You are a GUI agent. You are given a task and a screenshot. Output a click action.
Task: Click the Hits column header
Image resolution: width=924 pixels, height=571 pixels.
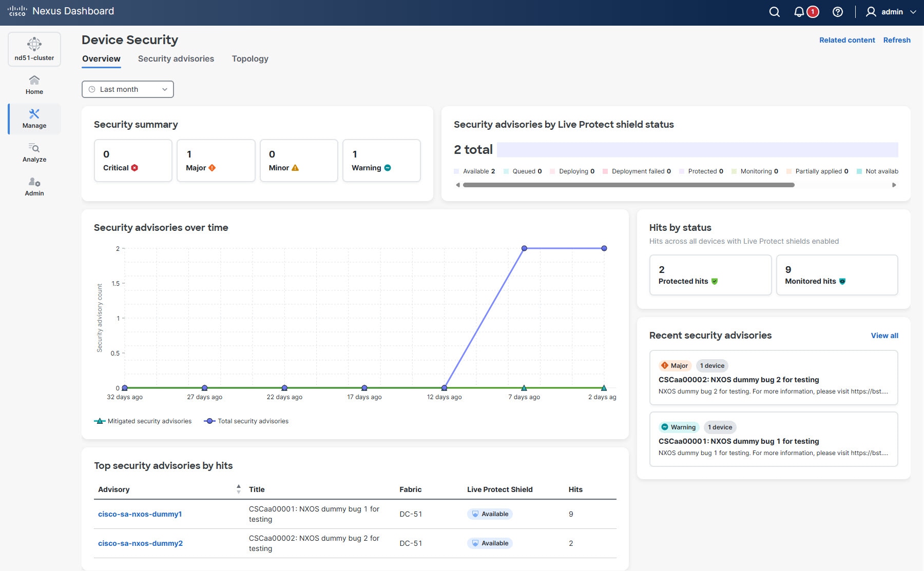tap(575, 489)
